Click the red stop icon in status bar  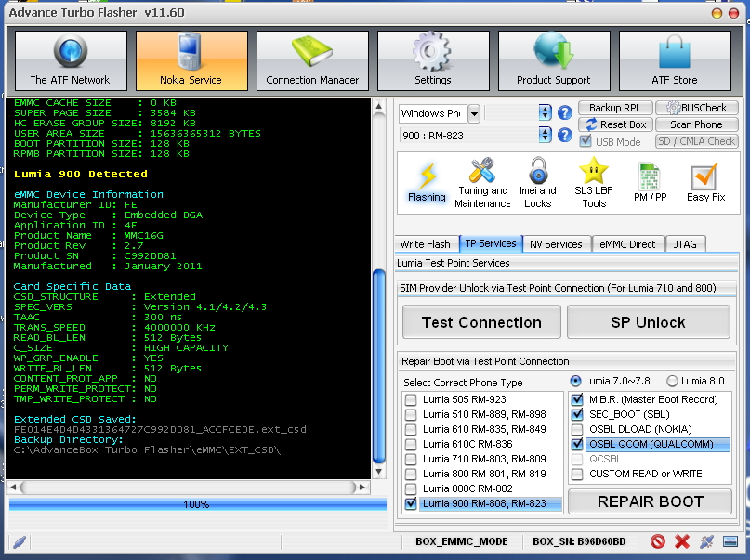[658, 541]
